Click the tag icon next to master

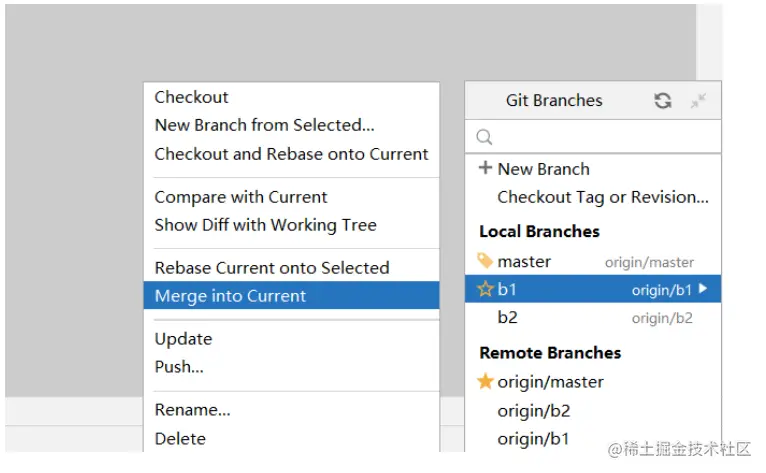[x=485, y=261]
